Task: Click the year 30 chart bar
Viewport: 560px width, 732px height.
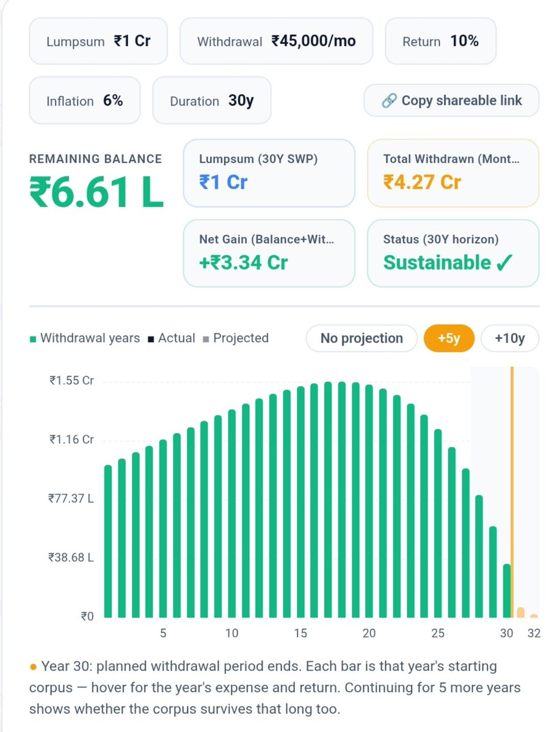Action: [507, 590]
